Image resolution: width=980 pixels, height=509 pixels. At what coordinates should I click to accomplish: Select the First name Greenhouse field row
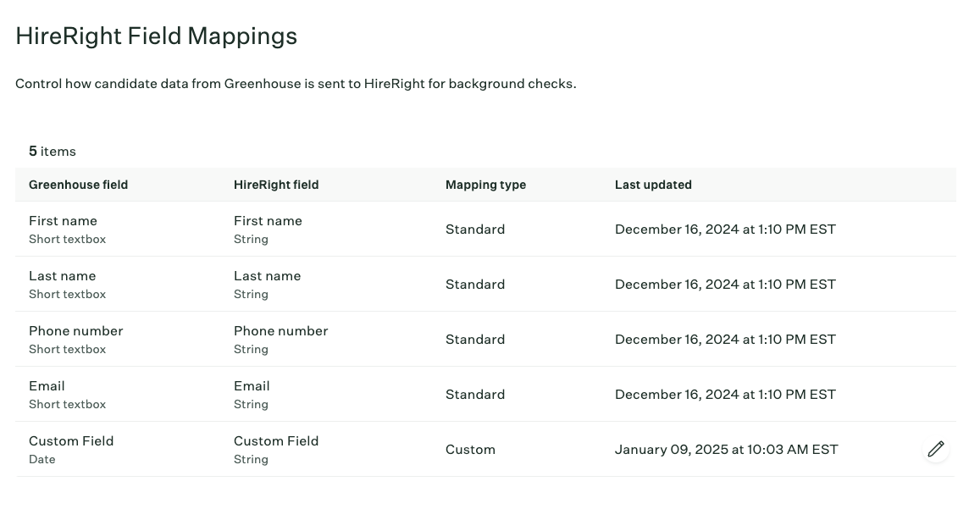coord(485,229)
